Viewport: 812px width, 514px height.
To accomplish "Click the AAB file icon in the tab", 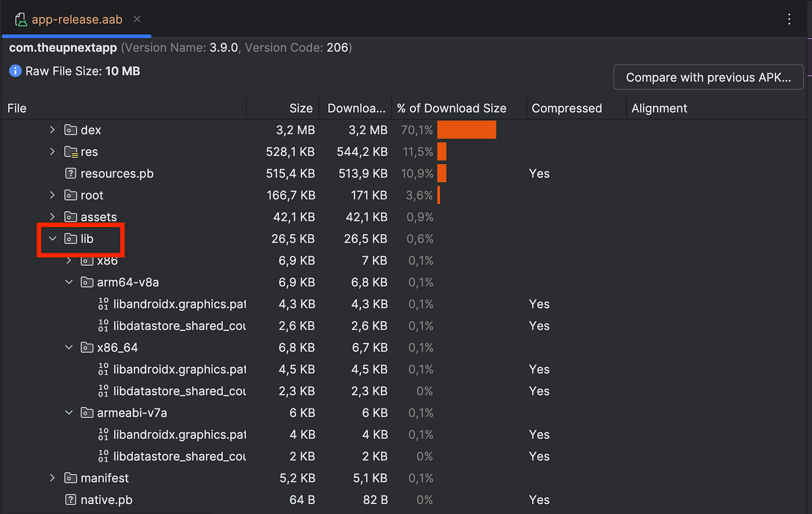I will [x=21, y=19].
